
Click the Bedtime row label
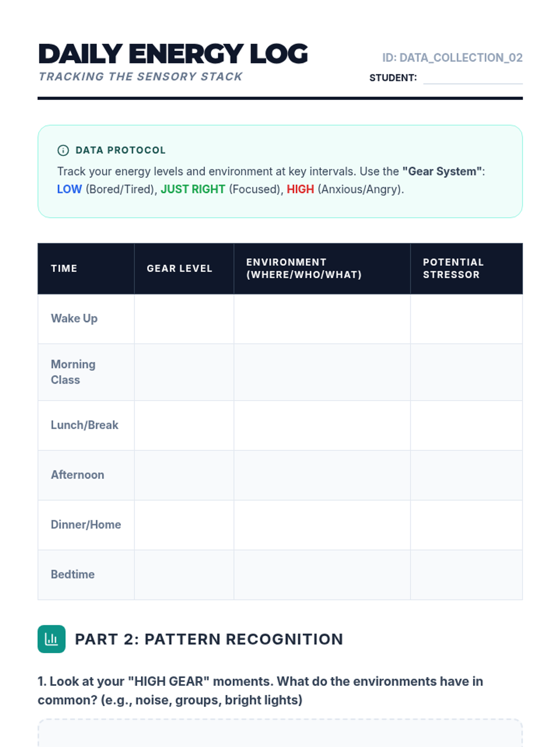click(x=73, y=575)
